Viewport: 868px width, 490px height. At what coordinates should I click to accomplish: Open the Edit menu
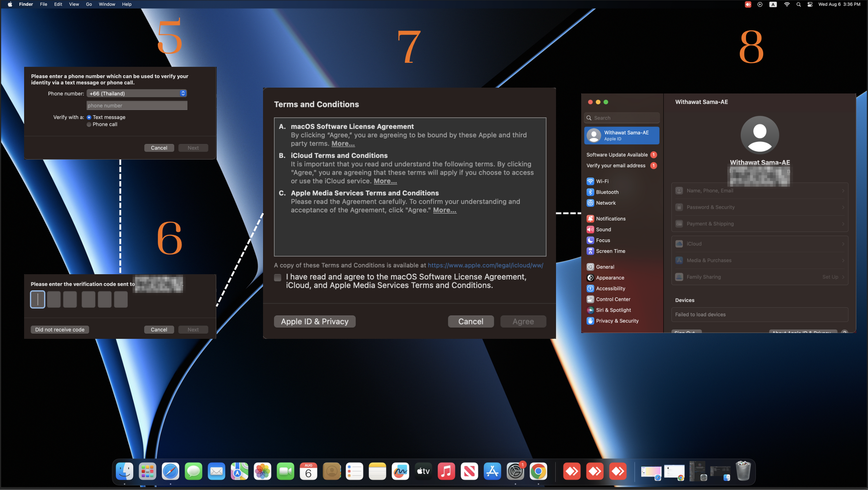pyautogui.click(x=58, y=4)
